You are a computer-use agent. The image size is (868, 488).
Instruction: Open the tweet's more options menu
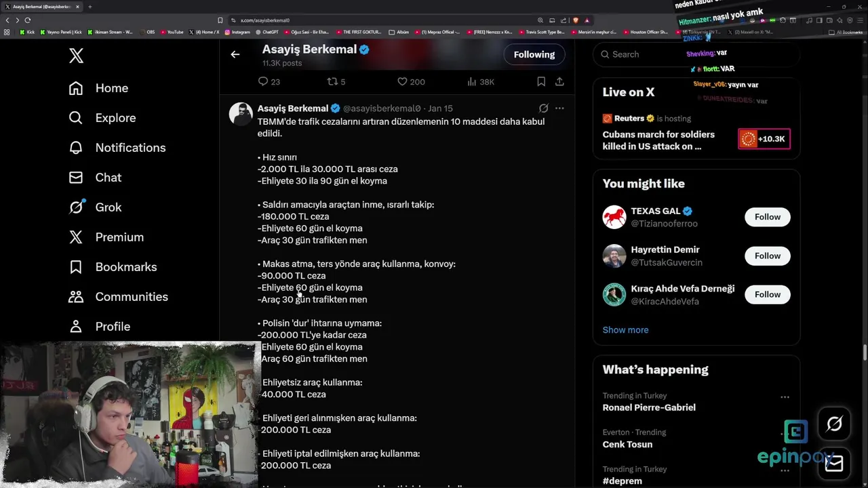(559, 108)
